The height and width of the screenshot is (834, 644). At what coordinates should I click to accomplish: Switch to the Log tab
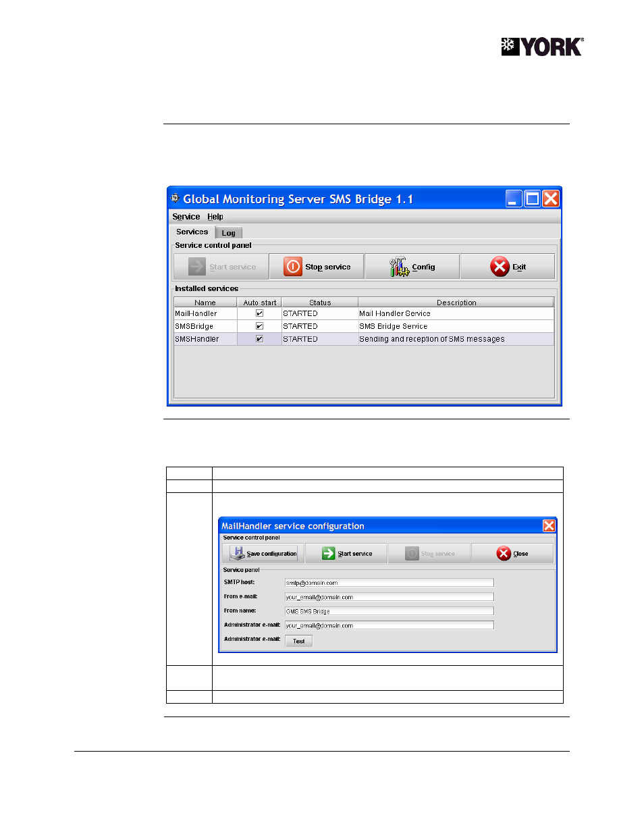pyautogui.click(x=229, y=233)
